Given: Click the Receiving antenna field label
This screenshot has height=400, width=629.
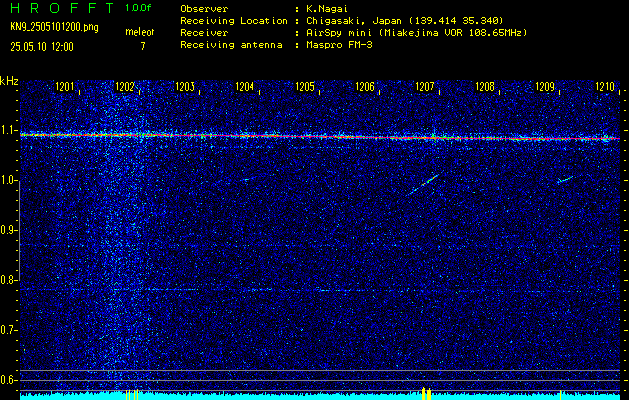Looking at the screenshot, I should (x=231, y=45).
